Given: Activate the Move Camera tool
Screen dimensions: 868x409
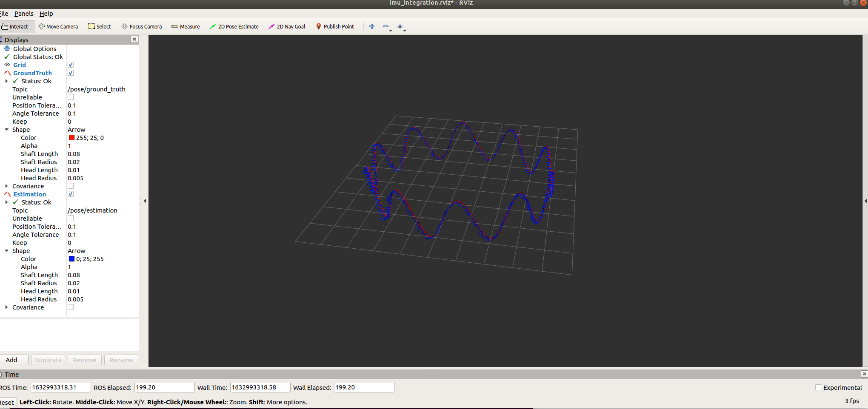Looking at the screenshot, I should coord(58,26).
